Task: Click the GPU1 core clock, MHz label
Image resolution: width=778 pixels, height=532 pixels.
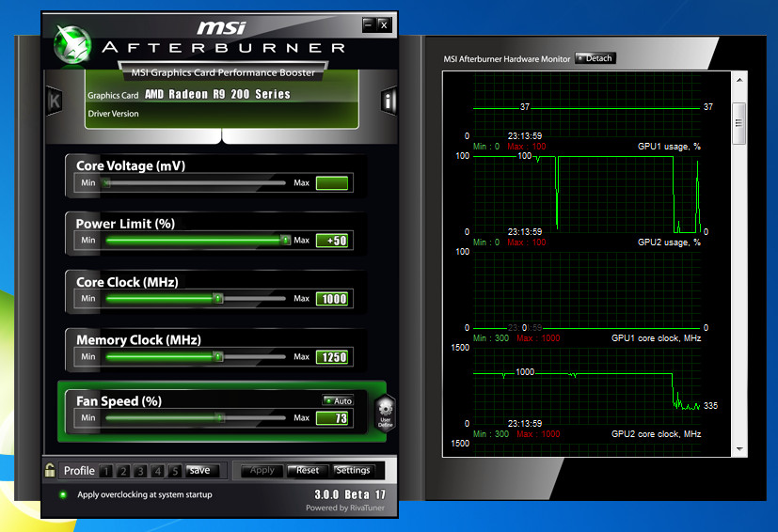Action: point(656,338)
